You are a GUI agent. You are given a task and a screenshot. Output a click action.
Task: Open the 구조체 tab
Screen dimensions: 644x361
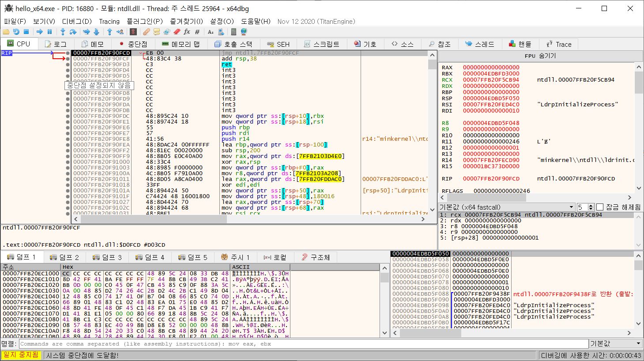(x=316, y=257)
